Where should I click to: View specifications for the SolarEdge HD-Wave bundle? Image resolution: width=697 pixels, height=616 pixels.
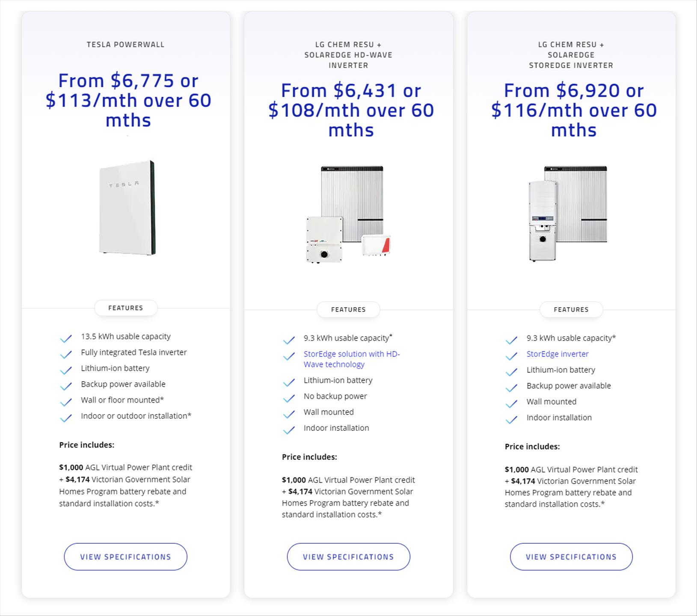(348, 557)
